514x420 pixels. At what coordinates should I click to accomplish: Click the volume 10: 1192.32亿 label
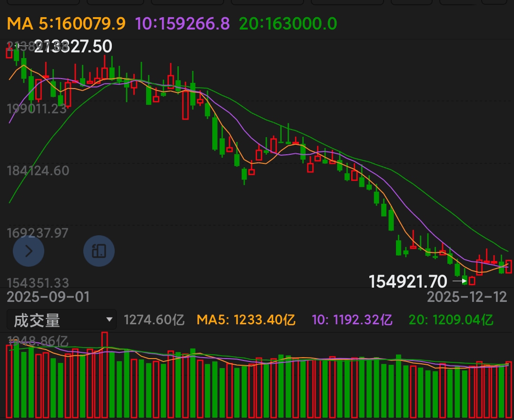pos(352,320)
